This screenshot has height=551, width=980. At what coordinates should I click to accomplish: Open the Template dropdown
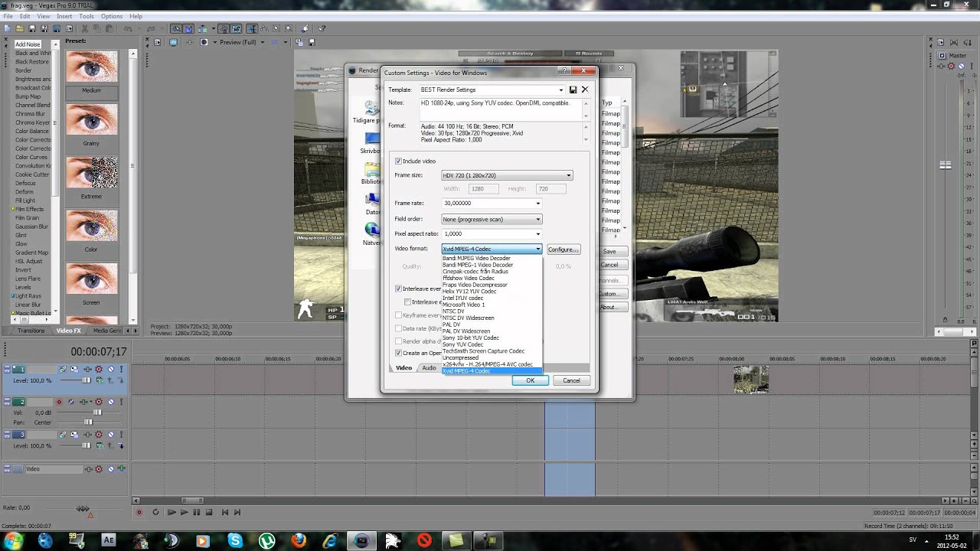(x=561, y=90)
